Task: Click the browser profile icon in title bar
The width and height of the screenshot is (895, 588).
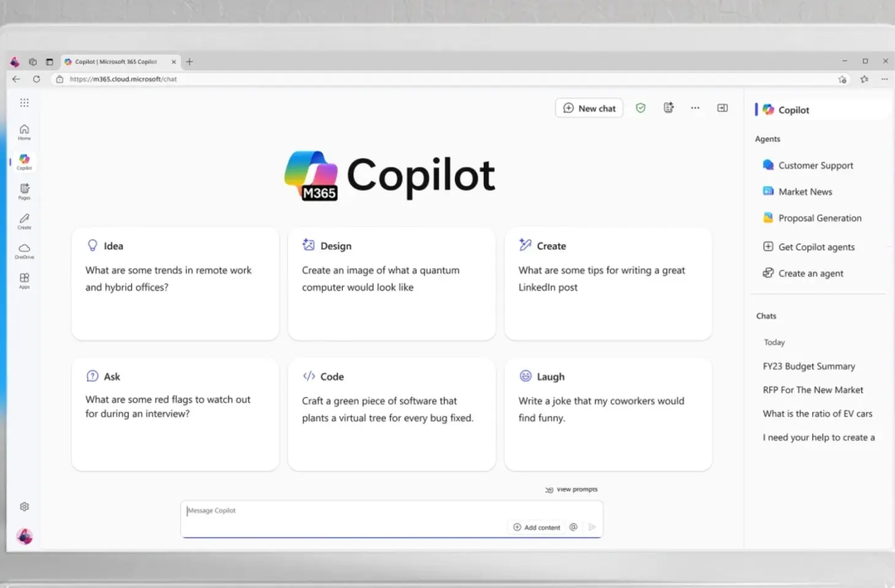Action: (15, 61)
